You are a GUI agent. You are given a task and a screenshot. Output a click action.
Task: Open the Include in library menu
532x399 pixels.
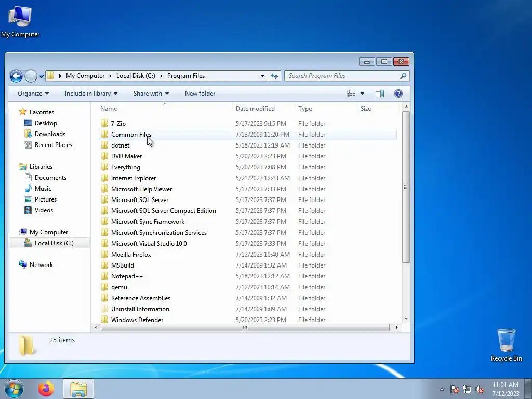tap(90, 94)
